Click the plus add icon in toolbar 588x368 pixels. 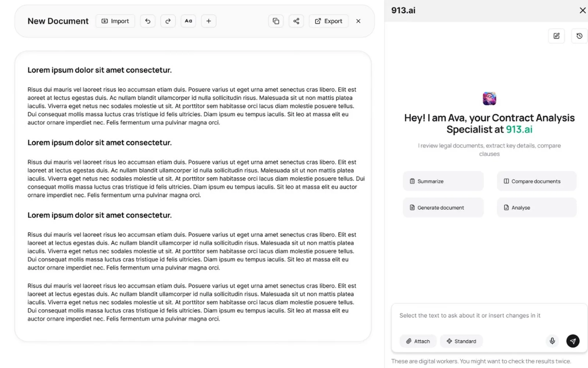[x=208, y=21]
